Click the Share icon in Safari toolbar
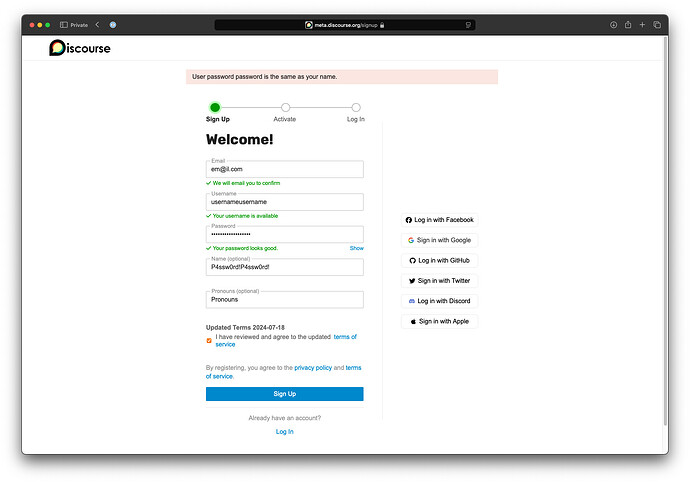690x482 pixels. [628, 25]
